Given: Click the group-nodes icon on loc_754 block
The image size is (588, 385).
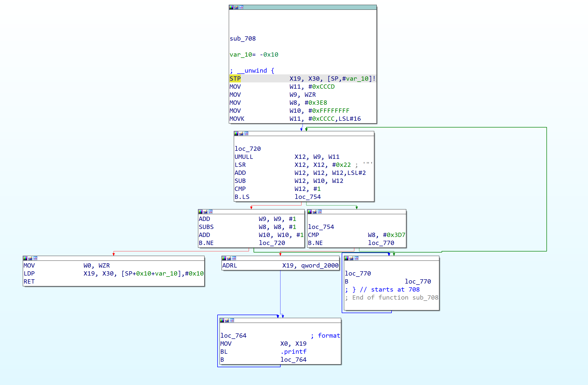Looking at the screenshot, I should (x=320, y=212).
